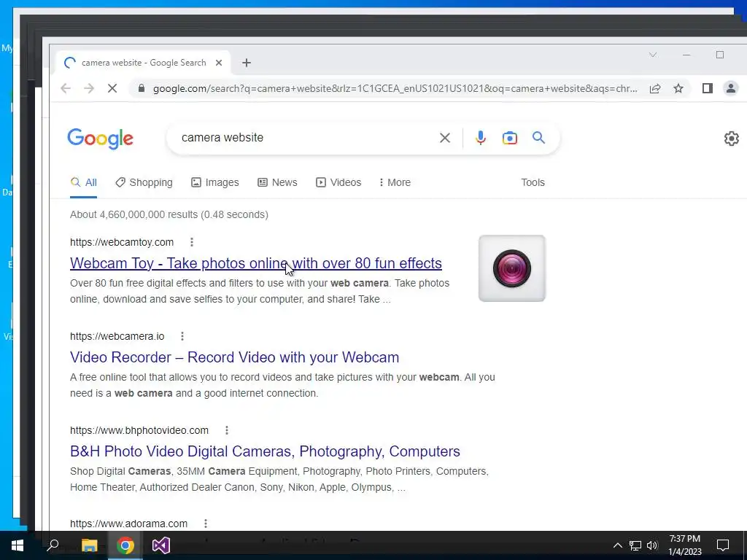Open Visual Studio from taskbar

(161, 545)
